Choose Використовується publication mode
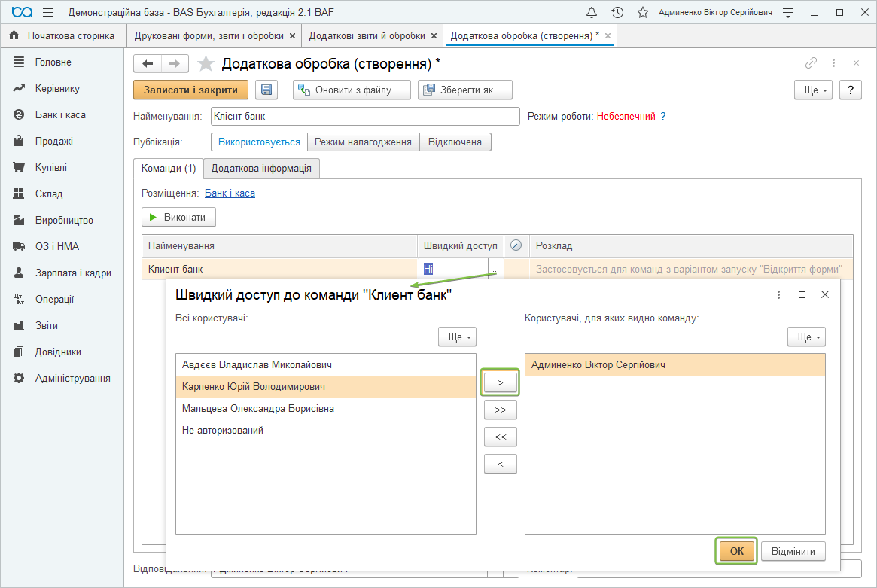The image size is (877, 588). [259, 142]
